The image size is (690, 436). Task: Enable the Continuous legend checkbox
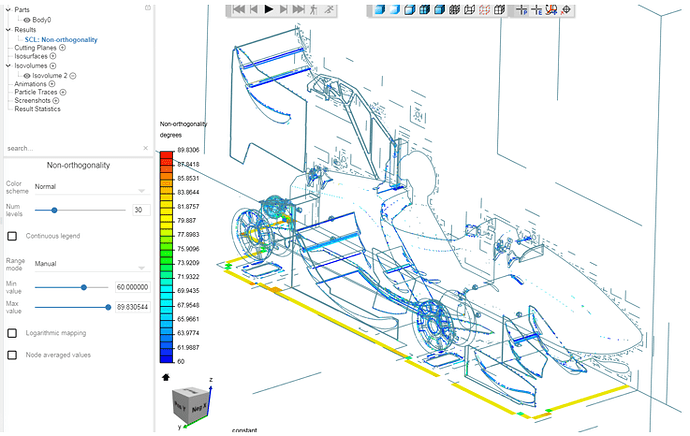12,236
